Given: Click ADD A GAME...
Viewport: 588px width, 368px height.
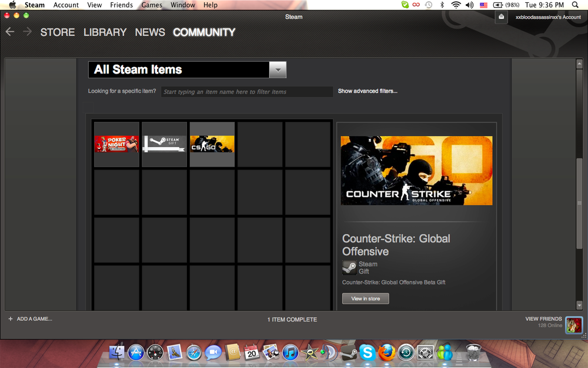Looking at the screenshot, I should (x=34, y=319).
